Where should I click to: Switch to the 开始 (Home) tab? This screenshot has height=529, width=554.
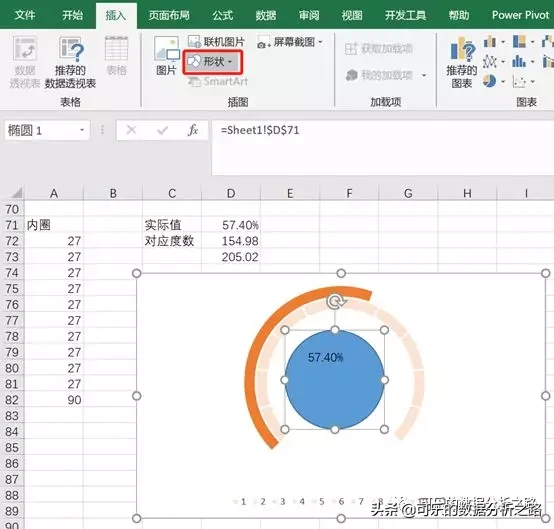72,15
